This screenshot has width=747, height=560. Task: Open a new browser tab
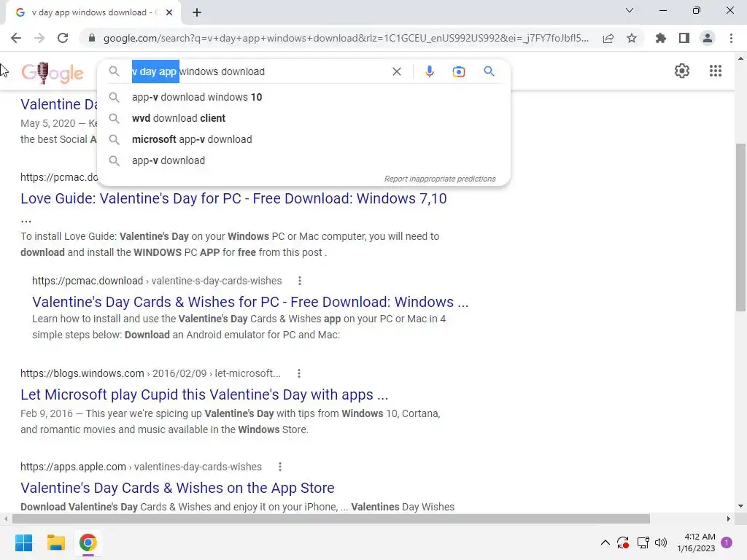pyautogui.click(x=197, y=12)
